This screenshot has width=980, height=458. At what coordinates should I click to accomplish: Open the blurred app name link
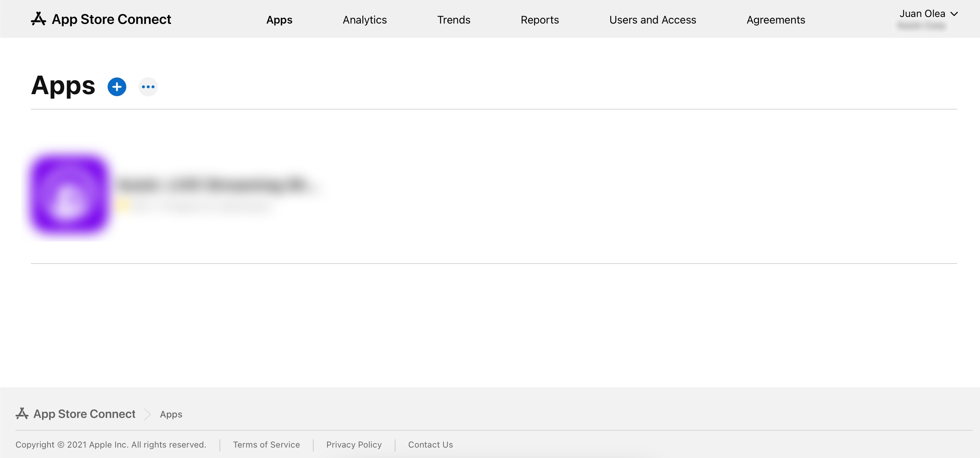[218, 185]
